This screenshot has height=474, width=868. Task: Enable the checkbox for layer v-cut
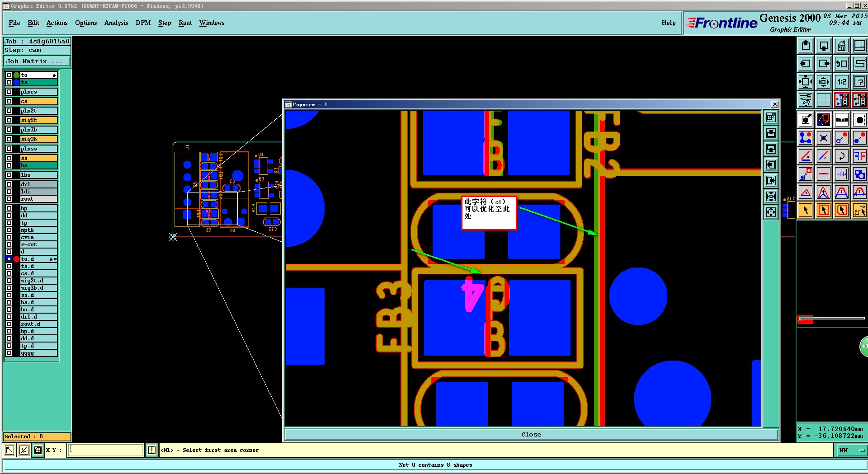(x=9, y=244)
